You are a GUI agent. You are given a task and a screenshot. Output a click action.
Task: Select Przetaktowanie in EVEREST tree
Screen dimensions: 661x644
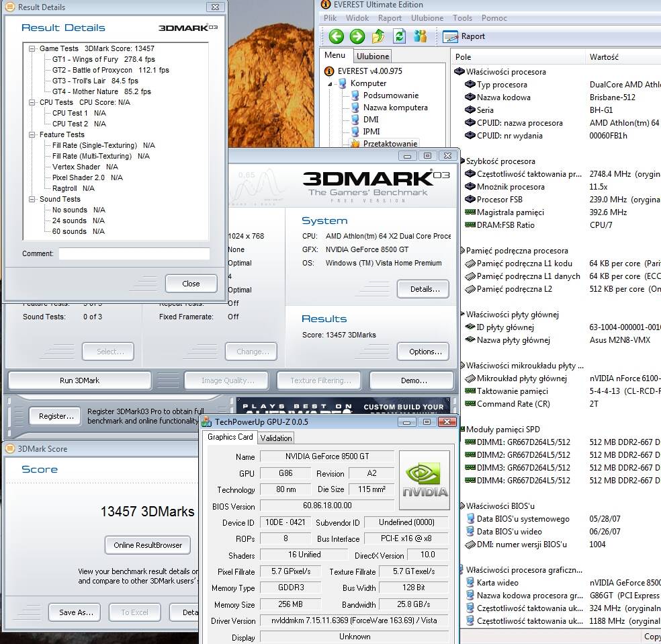point(390,143)
